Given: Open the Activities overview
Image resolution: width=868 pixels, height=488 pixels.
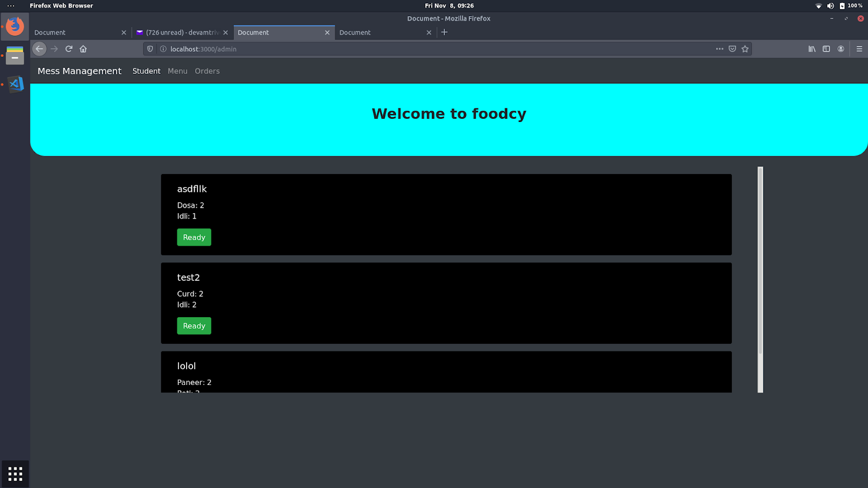Looking at the screenshot, I should click(11, 5).
